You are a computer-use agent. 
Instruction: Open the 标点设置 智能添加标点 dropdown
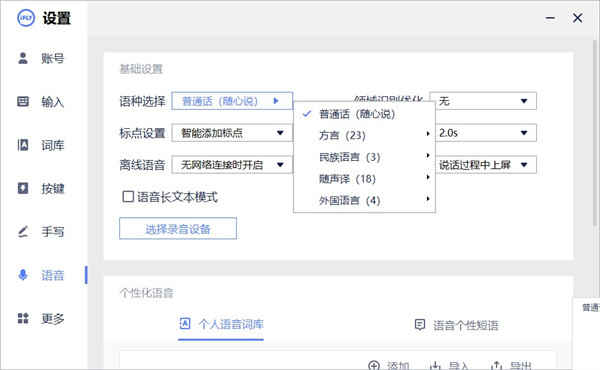(232, 133)
